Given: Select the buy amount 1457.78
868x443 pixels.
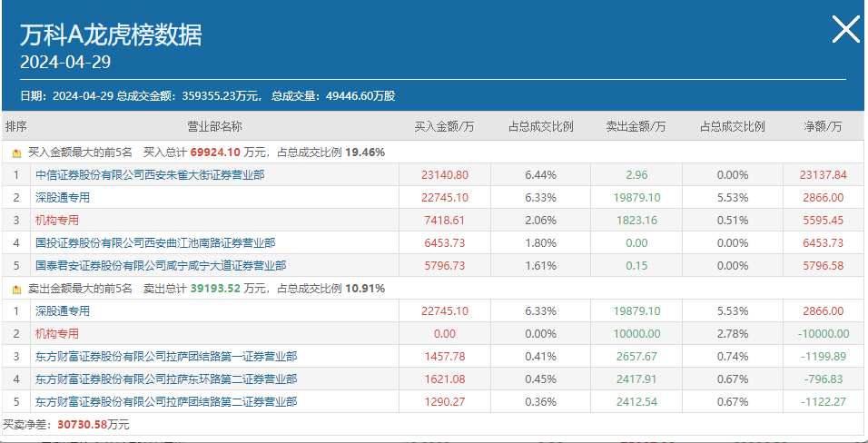Looking at the screenshot, I should point(445,357).
